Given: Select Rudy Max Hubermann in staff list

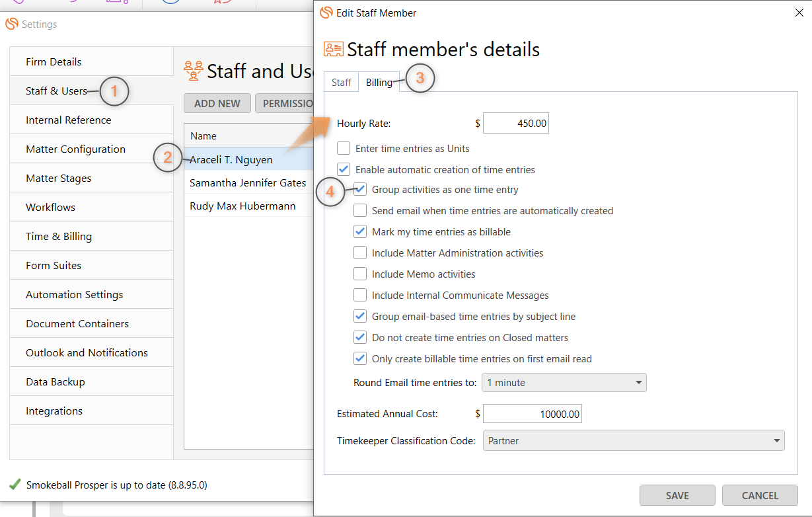Looking at the screenshot, I should tap(248, 206).
